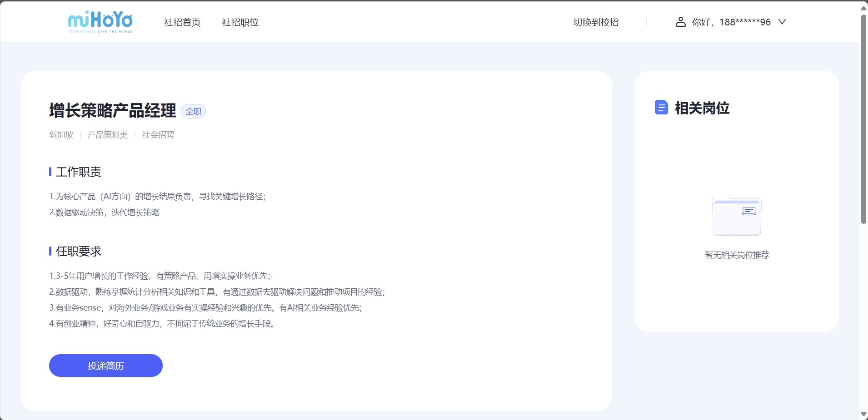Click the 工作职责 section heading
Viewport: 868px width, 420px height.
(x=78, y=172)
